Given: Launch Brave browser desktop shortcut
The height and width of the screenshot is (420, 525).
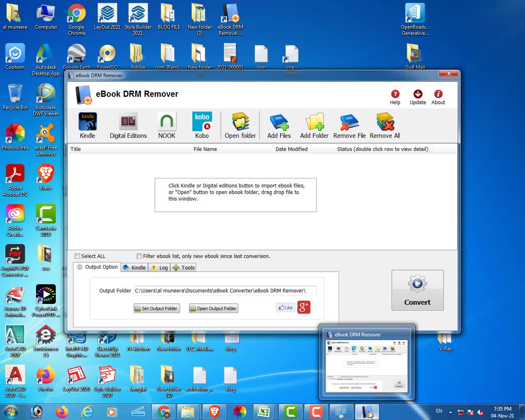Looking at the screenshot, I should point(46,177).
